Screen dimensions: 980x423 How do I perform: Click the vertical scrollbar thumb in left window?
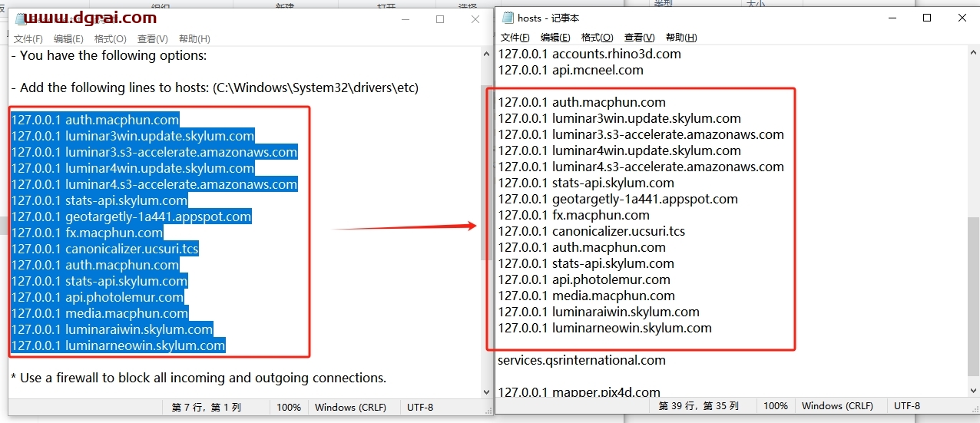click(x=486, y=173)
